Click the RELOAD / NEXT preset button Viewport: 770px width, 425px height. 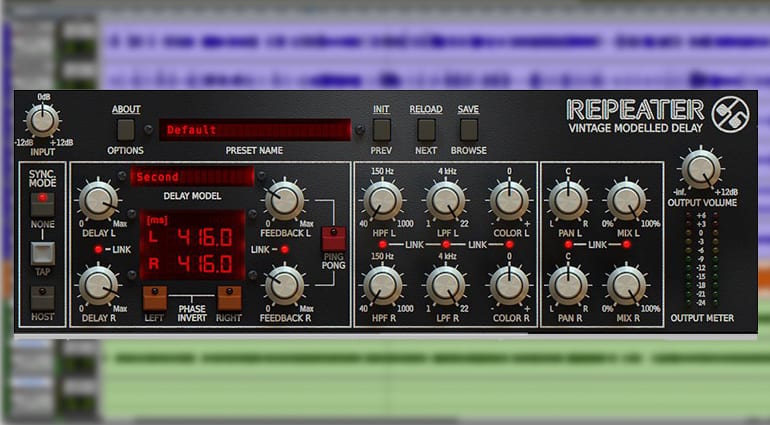(x=426, y=130)
